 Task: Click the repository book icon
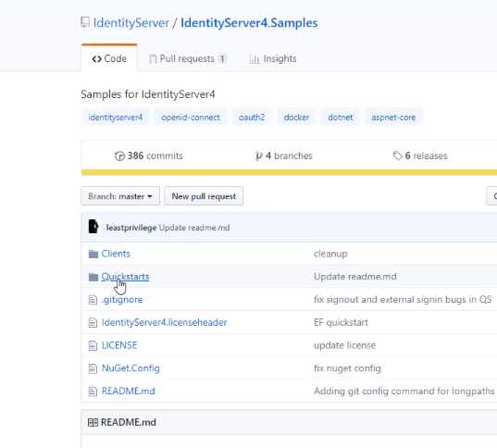coord(85,22)
